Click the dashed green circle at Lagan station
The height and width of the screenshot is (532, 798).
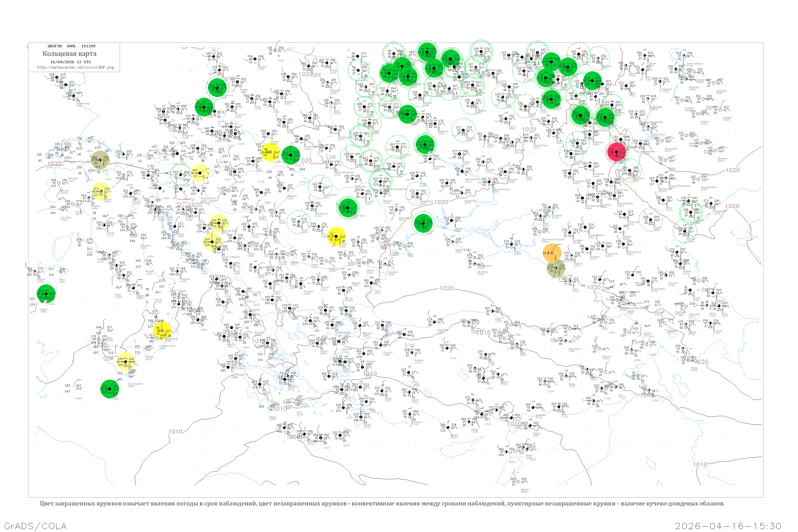click(x=685, y=231)
